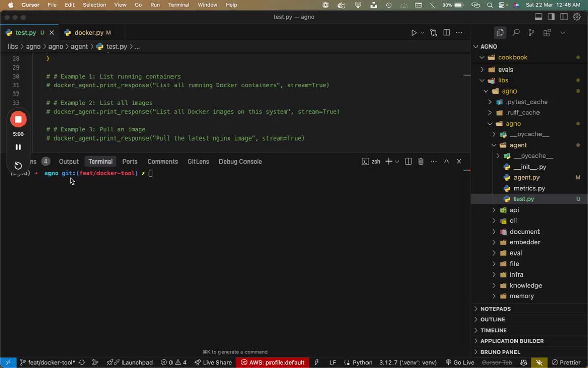The image size is (588, 368).
Task: Switch to the Debug Console tab
Action: (x=240, y=162)
